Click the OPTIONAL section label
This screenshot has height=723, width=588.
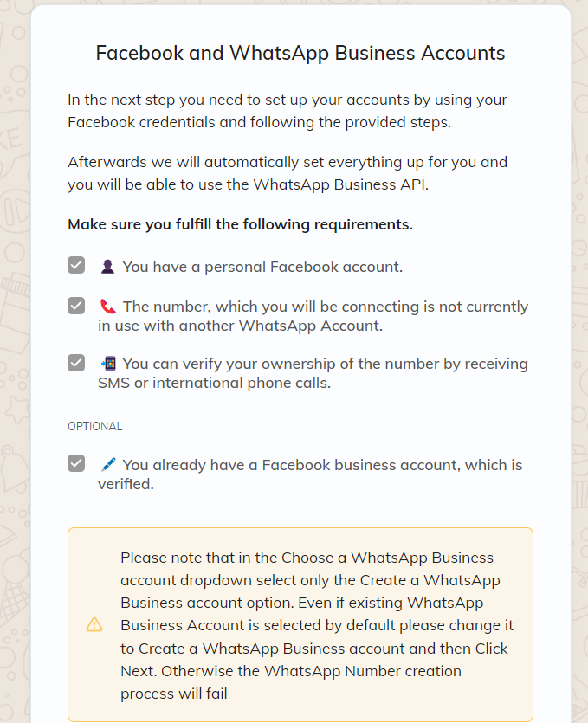[95, 427]
